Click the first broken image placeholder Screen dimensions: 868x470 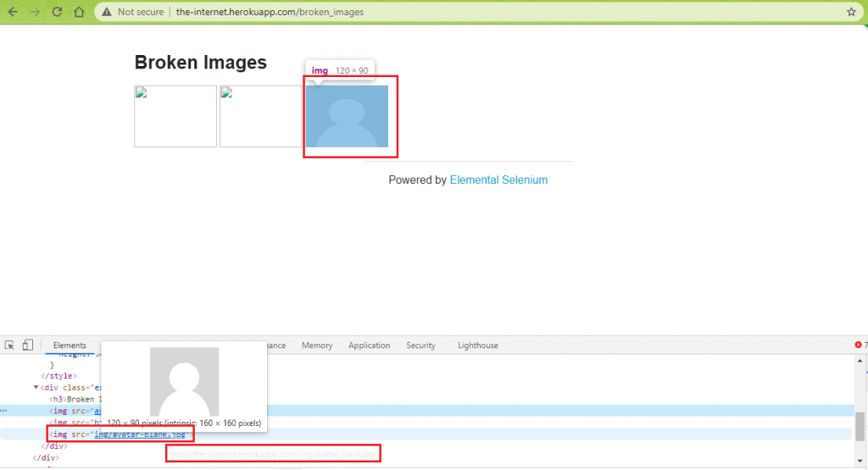tap(175, 116)
